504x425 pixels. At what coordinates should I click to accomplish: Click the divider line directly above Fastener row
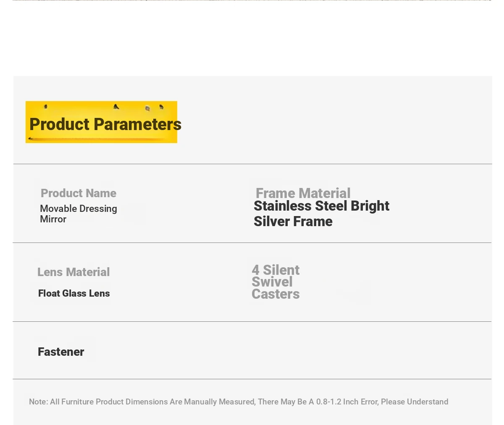(x=252, y=321)
